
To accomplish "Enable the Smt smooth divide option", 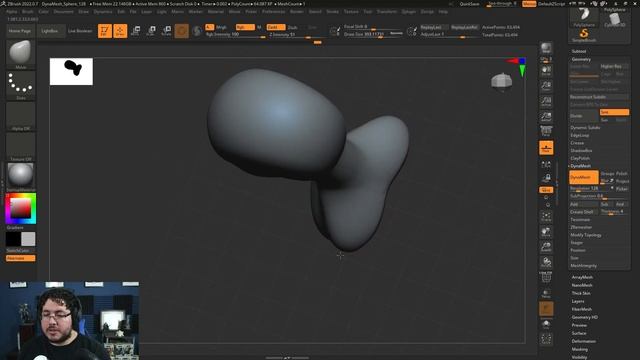I will pos(614,112).
